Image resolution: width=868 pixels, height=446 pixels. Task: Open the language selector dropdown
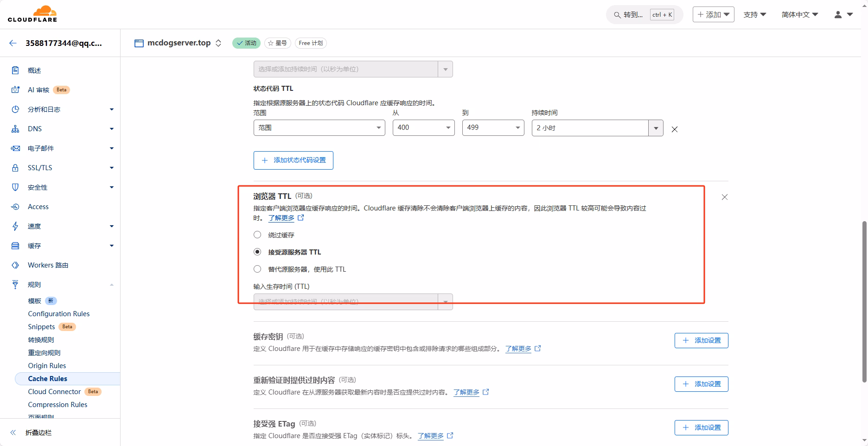(x=799, y=15)
